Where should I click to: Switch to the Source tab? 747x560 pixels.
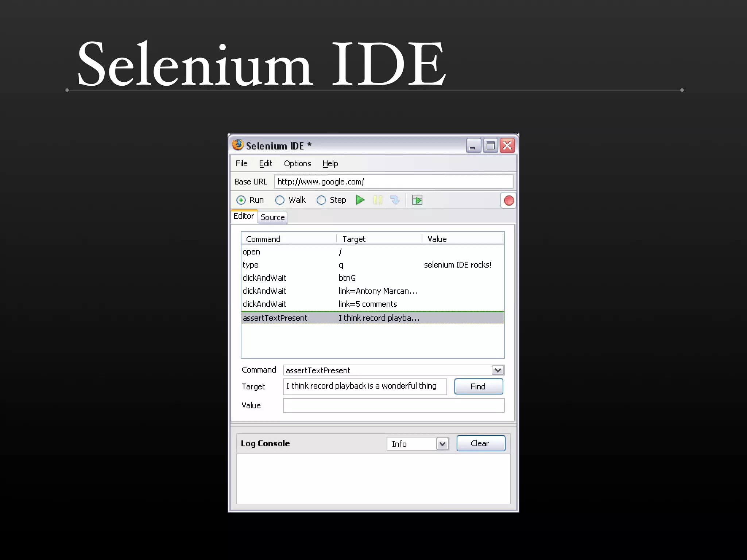(x=272, y=217)
